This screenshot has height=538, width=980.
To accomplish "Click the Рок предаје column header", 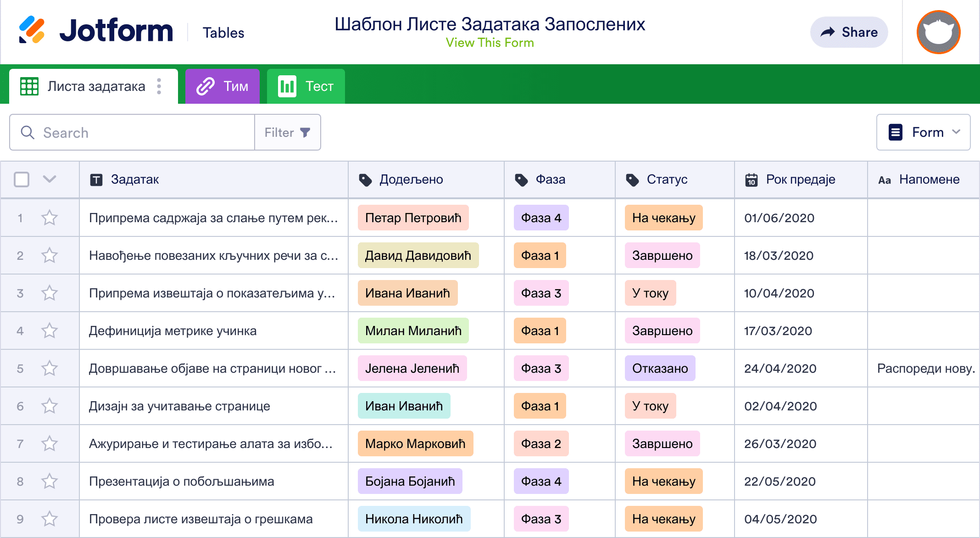I will [x=801, y=179].
